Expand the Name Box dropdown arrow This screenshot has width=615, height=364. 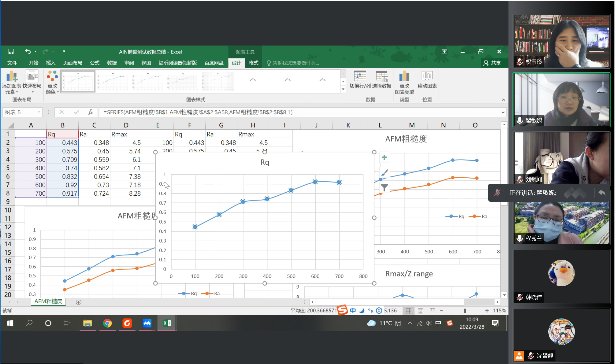pyautogui.click(x=39, y=112)
